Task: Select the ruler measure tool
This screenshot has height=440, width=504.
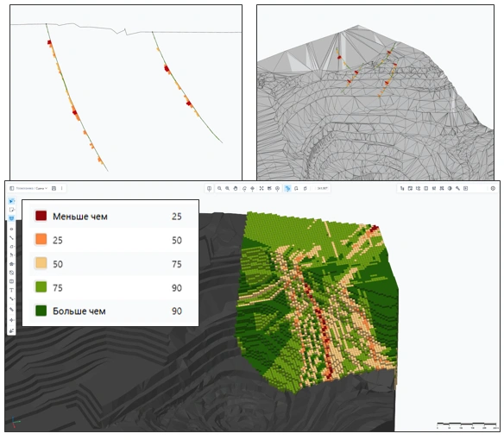Action: pos(11,309)
